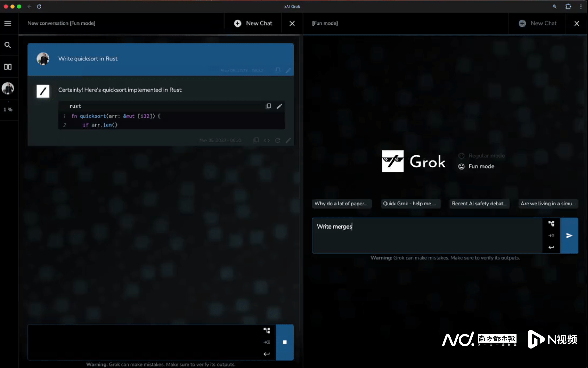Toggle the enter-key newline icon in right input

pyautogui.click(x=551, y=247)
